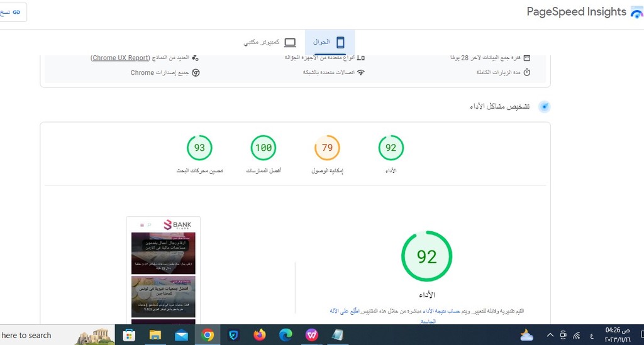Open WPS Office from the taskbar
This screenshot has height=345, width=644.
tap(312, 335)
